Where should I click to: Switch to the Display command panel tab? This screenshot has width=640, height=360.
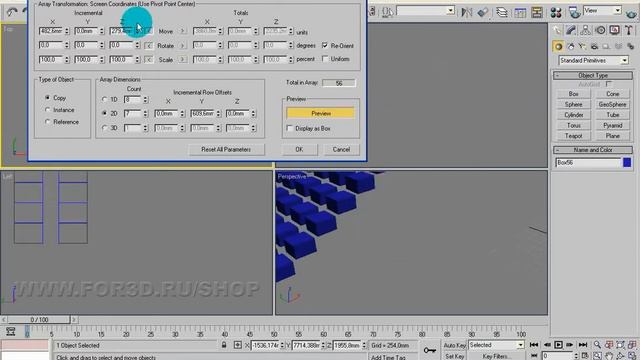click(x=614, y=30)
